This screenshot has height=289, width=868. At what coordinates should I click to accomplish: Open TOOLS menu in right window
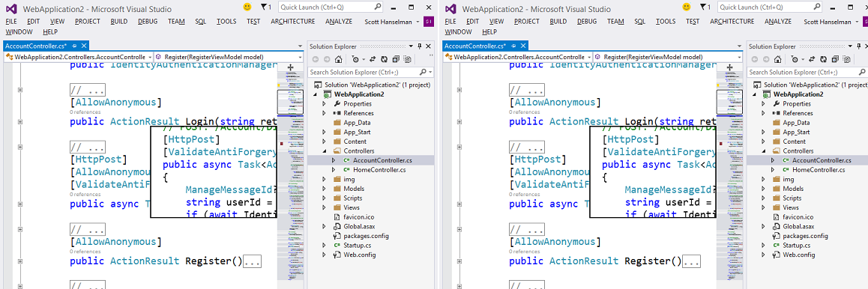coord(666,22)
